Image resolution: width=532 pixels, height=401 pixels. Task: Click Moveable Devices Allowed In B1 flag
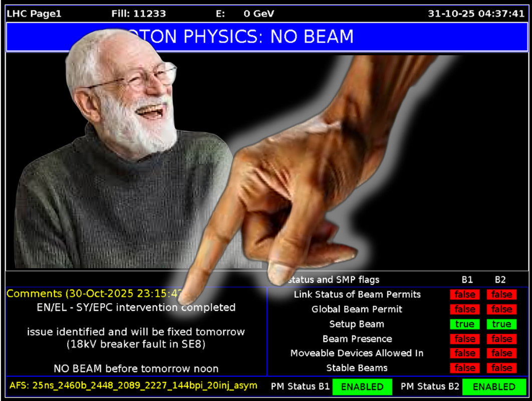[x=464, y=353]
